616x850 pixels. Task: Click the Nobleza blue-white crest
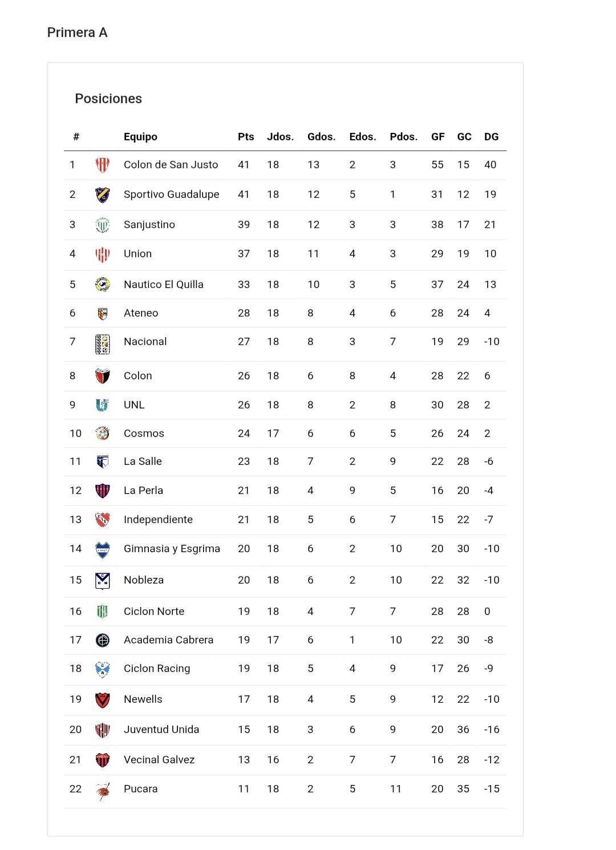pyautogui.click(x=103, y=581)
